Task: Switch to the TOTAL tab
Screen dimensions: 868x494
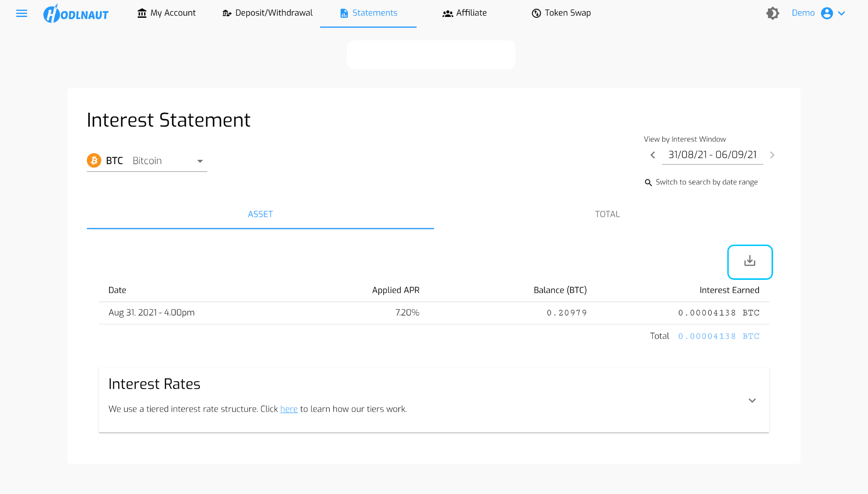Action: tap(607, 214)
